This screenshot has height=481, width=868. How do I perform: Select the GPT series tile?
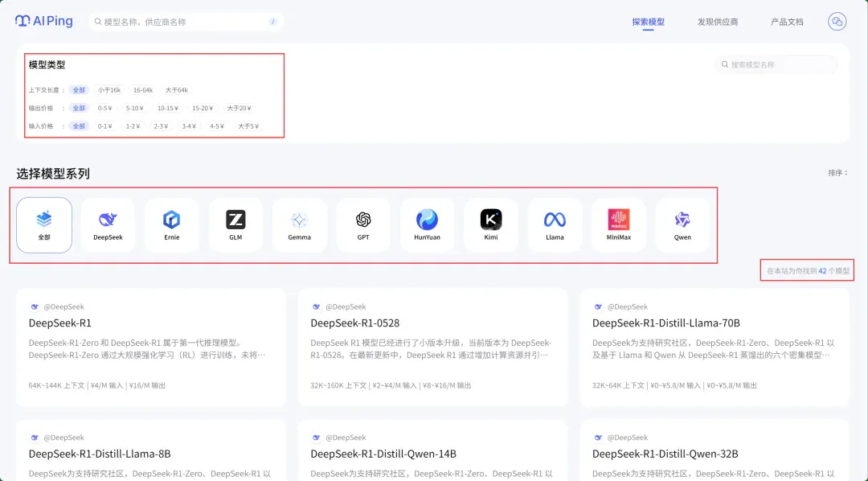coord(363,225)
